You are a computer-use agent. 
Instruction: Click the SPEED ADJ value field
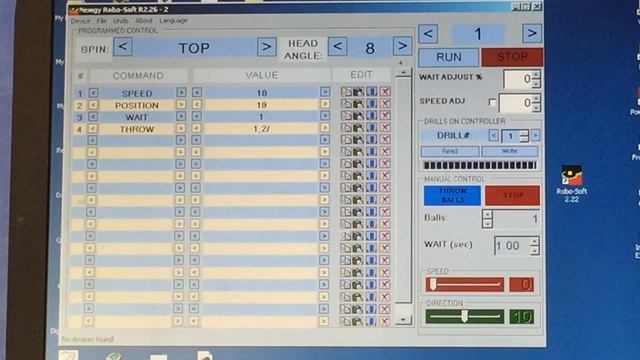click(x=520, y=103)
